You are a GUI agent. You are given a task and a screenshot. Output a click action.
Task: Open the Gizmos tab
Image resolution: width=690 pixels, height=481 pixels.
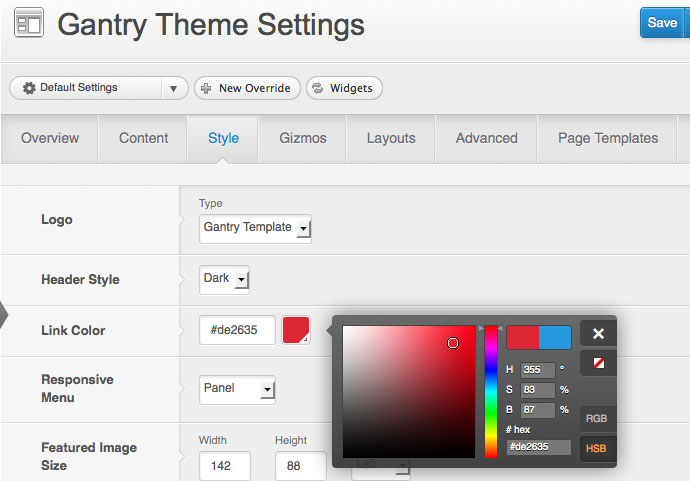pyautogui.click(x=303, y=138)
